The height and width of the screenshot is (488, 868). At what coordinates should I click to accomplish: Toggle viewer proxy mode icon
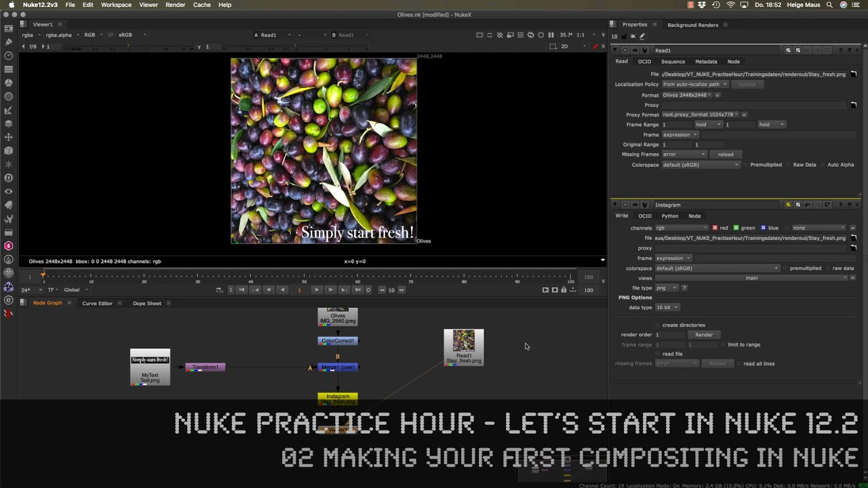point(510,35)
